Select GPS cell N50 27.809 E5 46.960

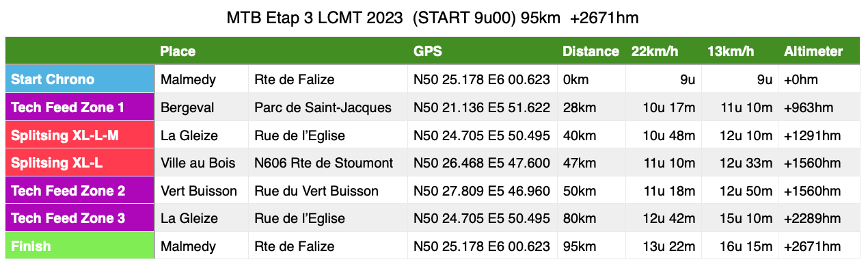point(483,191)
